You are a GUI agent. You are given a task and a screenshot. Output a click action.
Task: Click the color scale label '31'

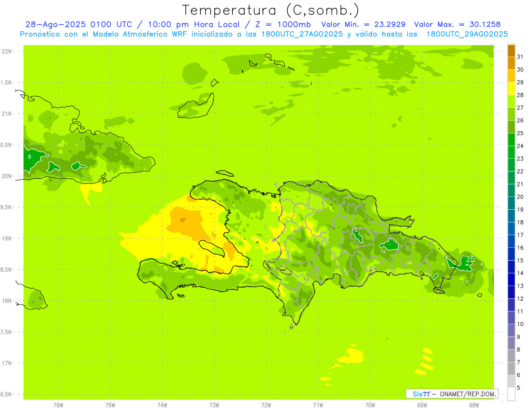[520, 57]
